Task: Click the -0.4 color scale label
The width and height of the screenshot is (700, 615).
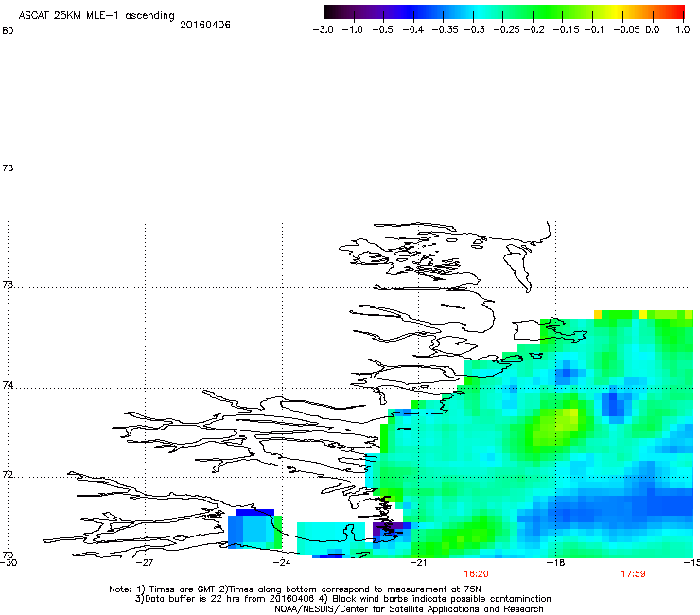Action: pos(413,30)
